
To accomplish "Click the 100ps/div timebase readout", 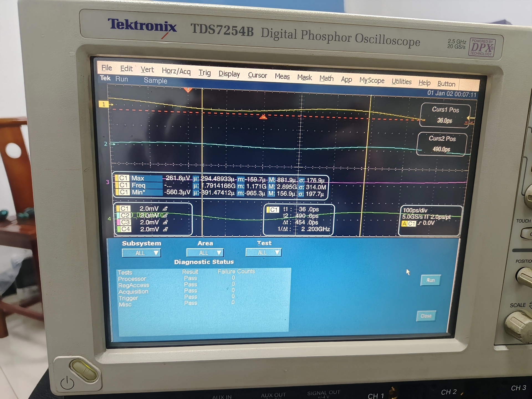I will tap(415, 210).
